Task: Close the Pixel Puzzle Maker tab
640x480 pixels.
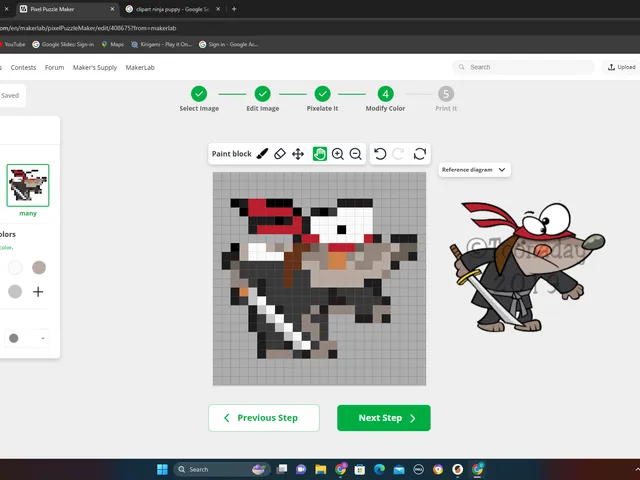Action: pyautogui.click(x=112, y=9)
